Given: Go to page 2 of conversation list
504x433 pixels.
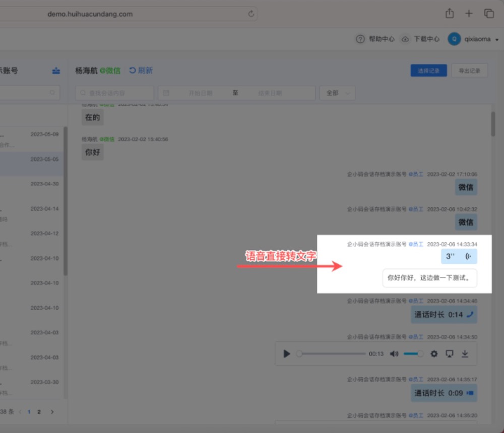Looking at the screenshot, I should pyautogui.click(x=39, y=412).
